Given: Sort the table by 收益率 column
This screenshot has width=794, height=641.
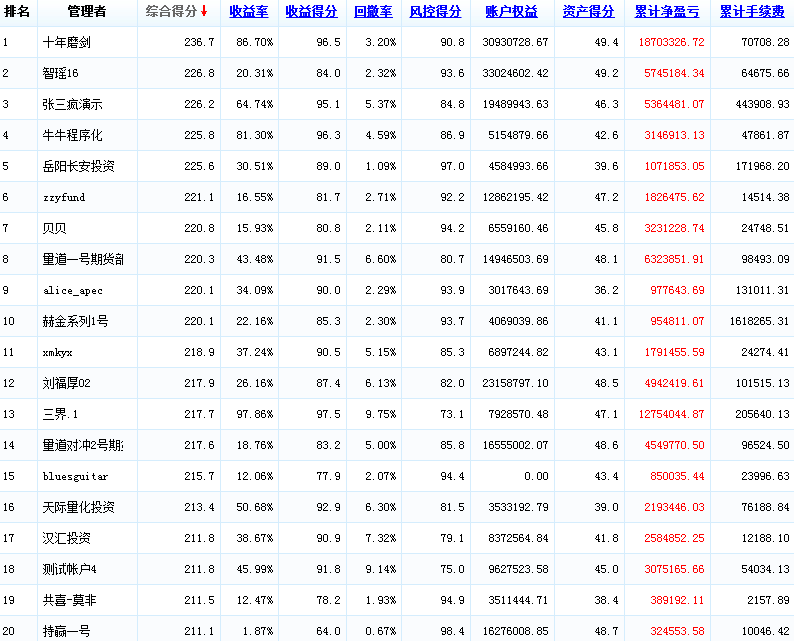Looking at the screenshot, I should point(249,12).
